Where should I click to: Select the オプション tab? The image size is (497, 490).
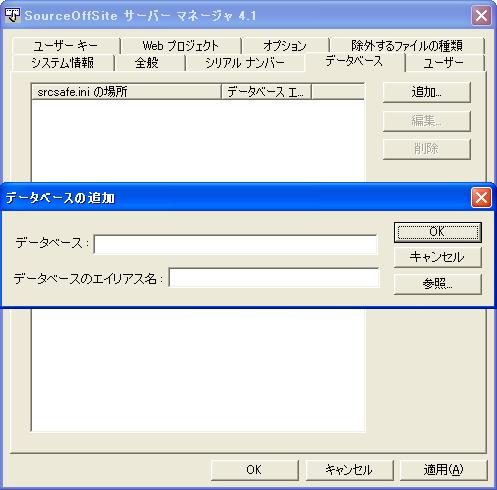[x=285, y=46]
